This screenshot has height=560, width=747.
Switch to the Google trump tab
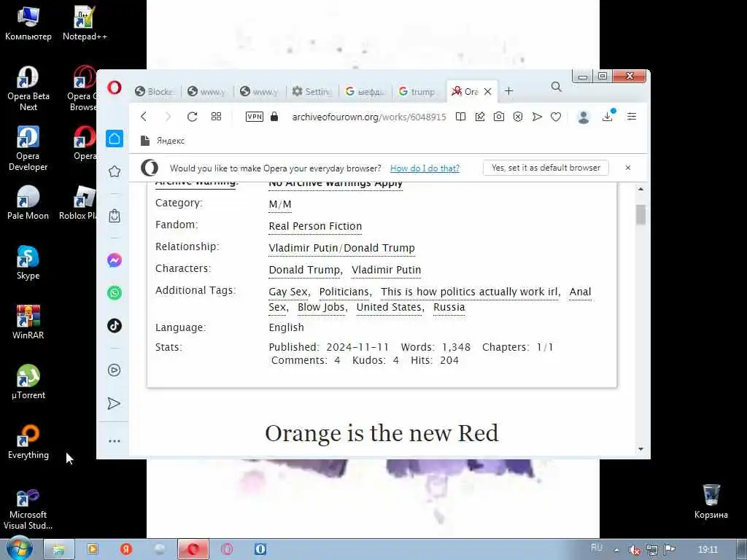click(x=417, y=91)
